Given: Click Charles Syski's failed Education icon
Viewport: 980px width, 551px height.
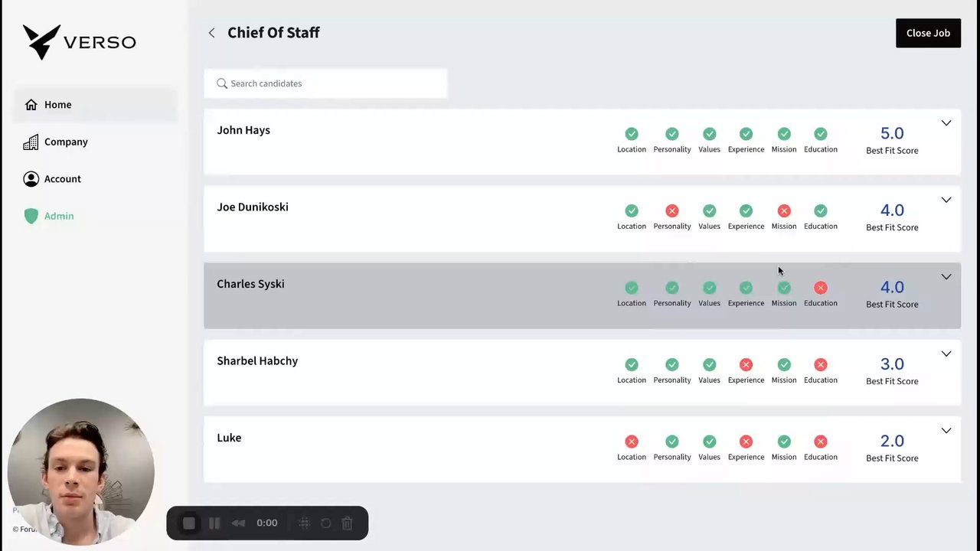Looking at the screenshot, I should tap(821, 288).
